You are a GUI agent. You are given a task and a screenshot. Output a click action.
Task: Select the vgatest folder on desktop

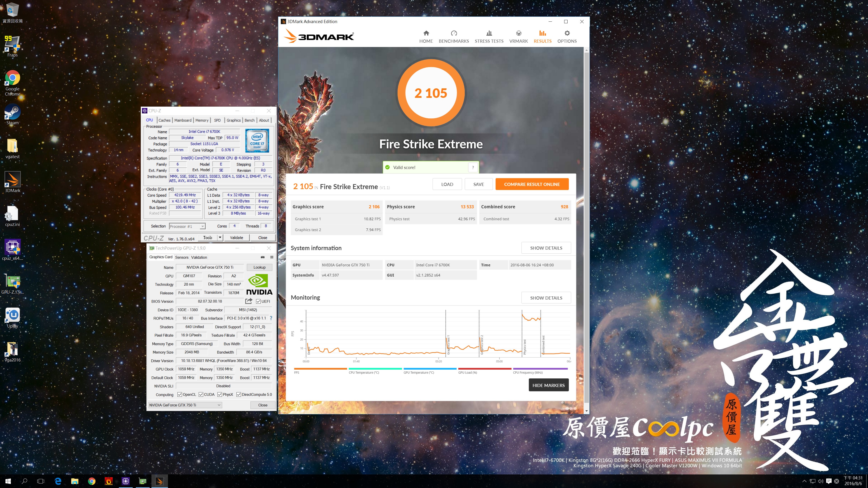click(12, 148)
